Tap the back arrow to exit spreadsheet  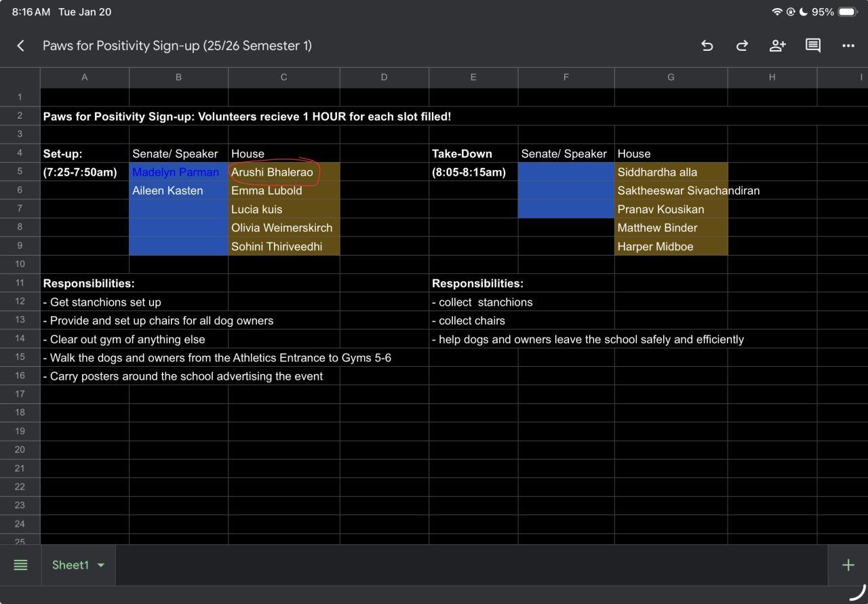point(20,45)
